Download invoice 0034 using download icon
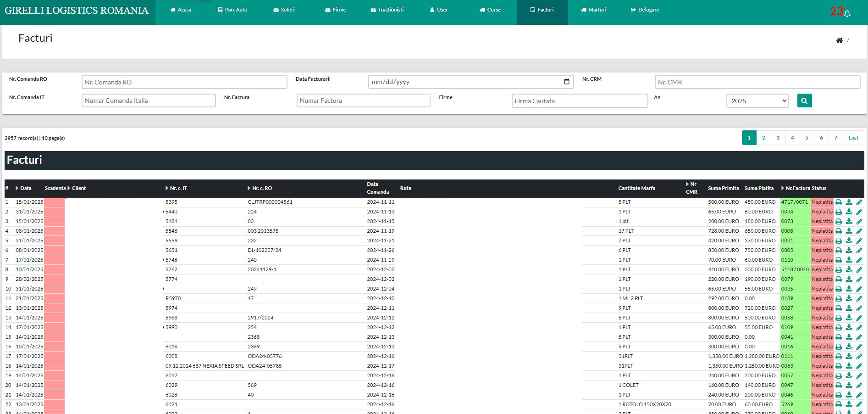The height and width of the screenshot is (414, 868). (849, 212)
